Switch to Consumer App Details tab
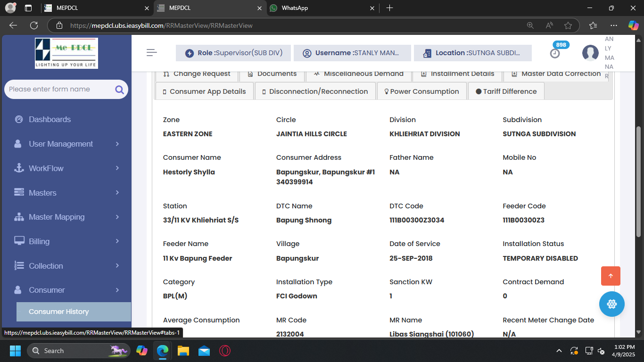This screenshot has width=644, height=362. (x=204, y=91)
